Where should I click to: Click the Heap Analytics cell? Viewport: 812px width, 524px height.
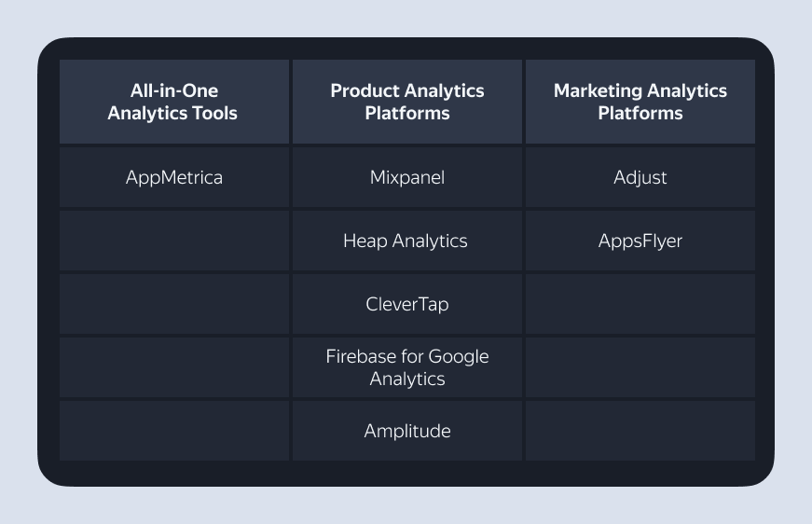click(x=406, y=241)
